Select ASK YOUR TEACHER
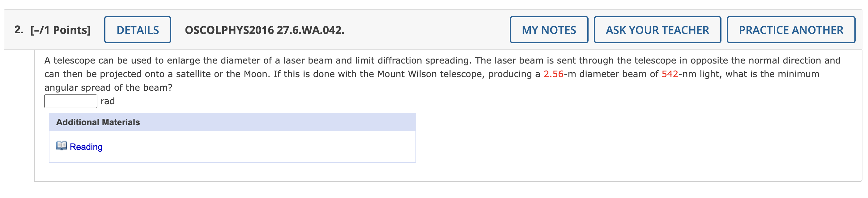Viewport: 868px width, 198px height. (x=657, y=30)
